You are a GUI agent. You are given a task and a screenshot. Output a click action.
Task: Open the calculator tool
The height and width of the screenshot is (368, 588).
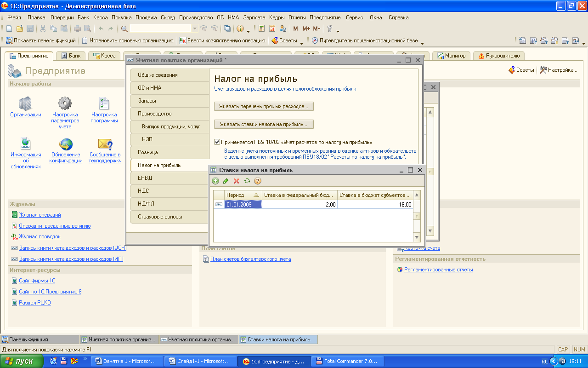point(262,29)
